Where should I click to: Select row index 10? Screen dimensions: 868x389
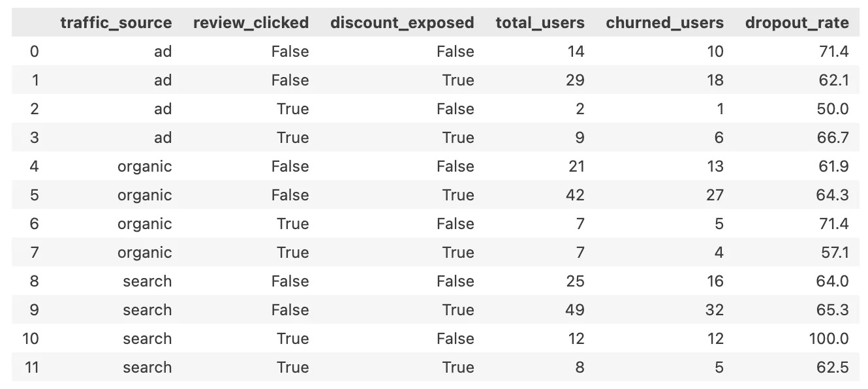pyautogui.click(x=31, y=339)
